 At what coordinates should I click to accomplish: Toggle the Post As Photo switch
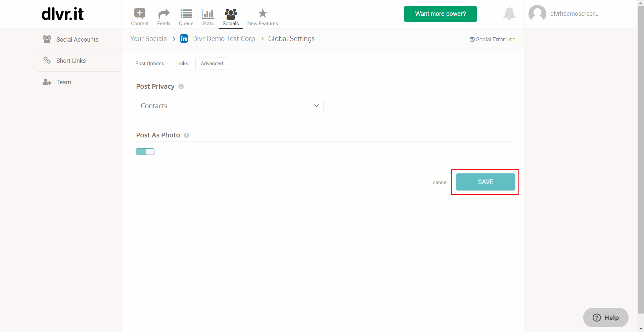(145, 152)
